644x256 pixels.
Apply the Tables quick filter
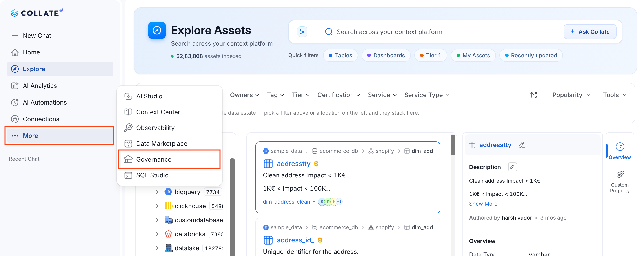[x=340, y=56]
